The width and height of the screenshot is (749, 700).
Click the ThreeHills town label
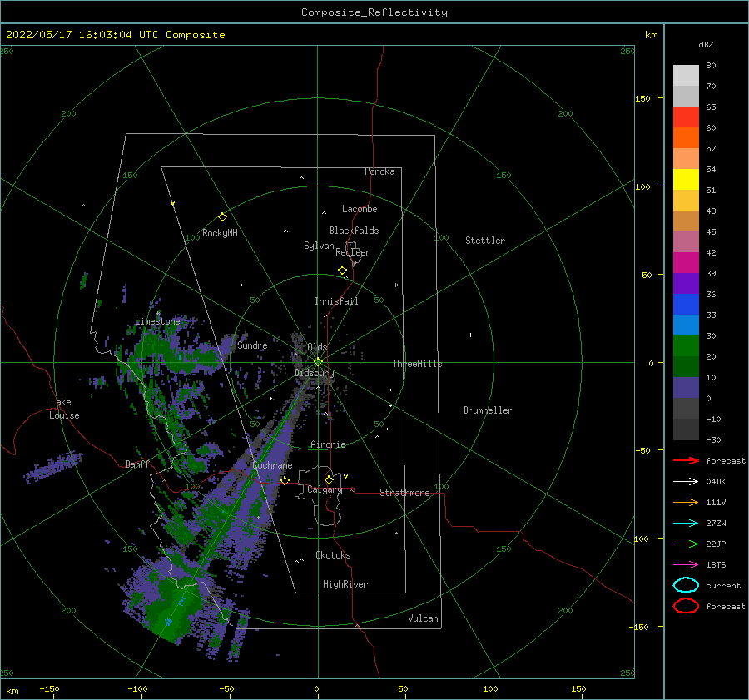tap(418, 364)
